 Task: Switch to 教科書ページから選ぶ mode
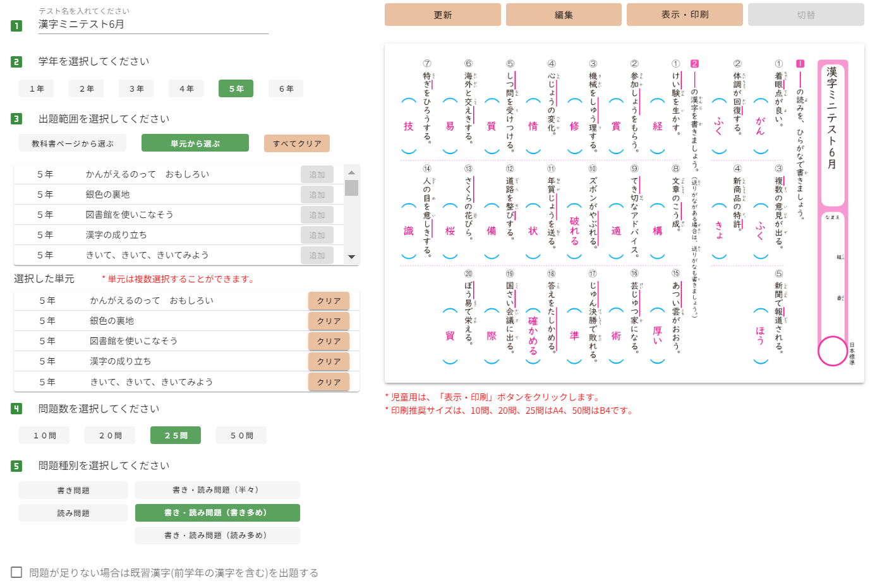click(73, 143)
